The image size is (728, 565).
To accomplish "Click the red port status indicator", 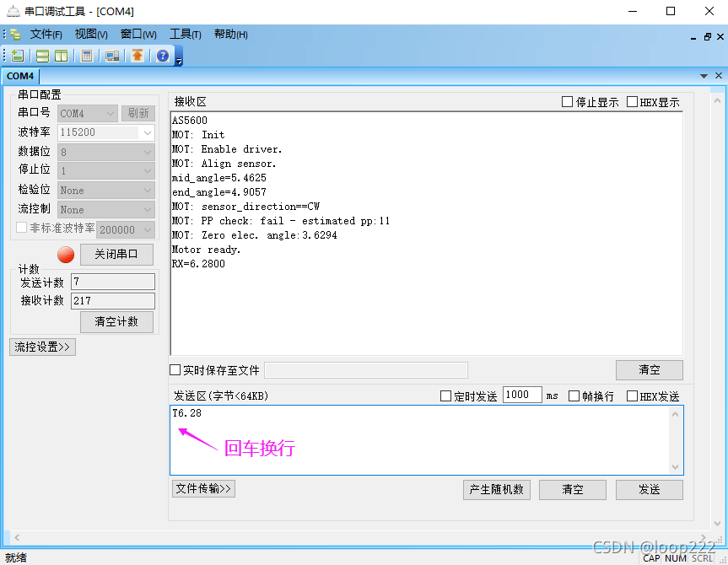I will (66, 255).
